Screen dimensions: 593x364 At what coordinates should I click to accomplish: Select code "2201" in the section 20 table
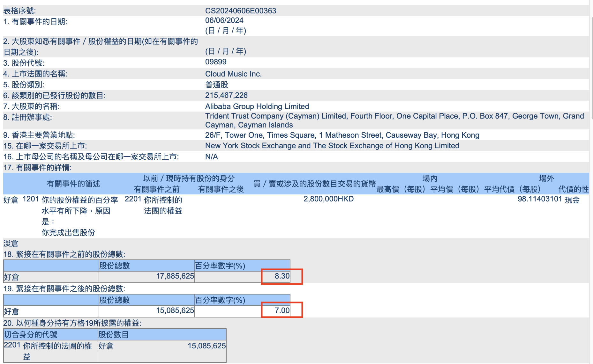[12, 345]
